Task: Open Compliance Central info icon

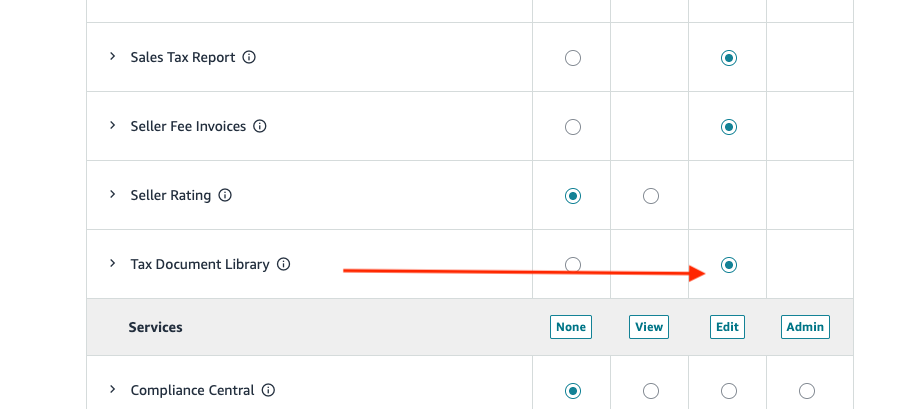Action: 268,390
